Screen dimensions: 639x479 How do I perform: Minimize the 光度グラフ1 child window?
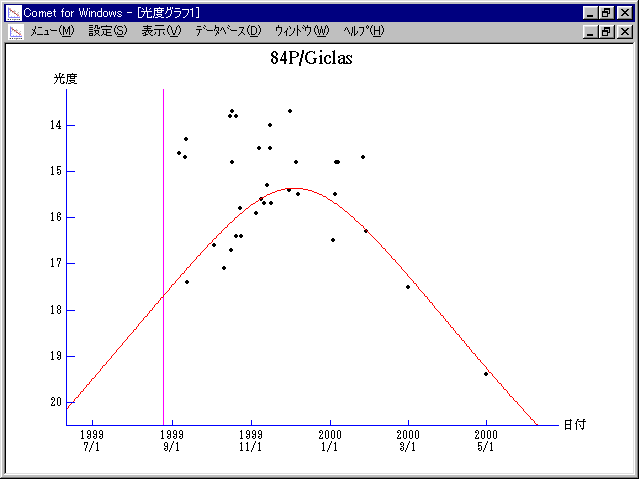pos(590,31)
